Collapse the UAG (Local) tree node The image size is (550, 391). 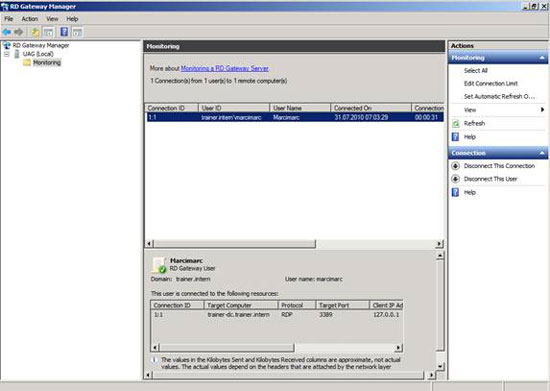coord(7,54)
